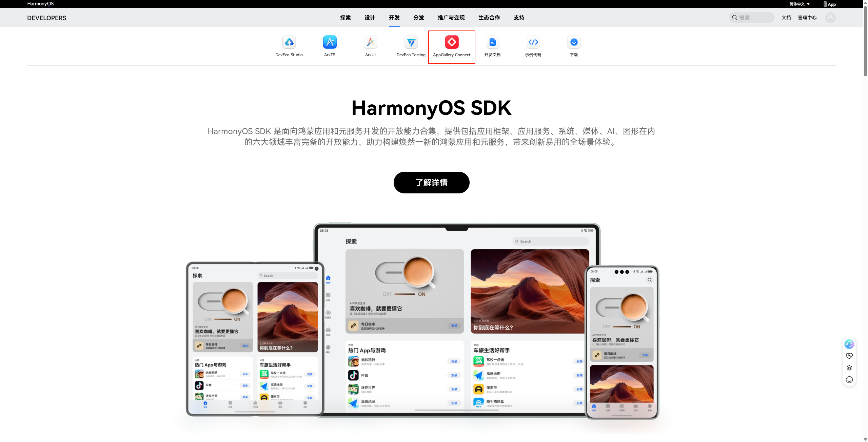Open the headset customer support icon
Viewport: 868px width, 442px height.
(x=849, y=344)
